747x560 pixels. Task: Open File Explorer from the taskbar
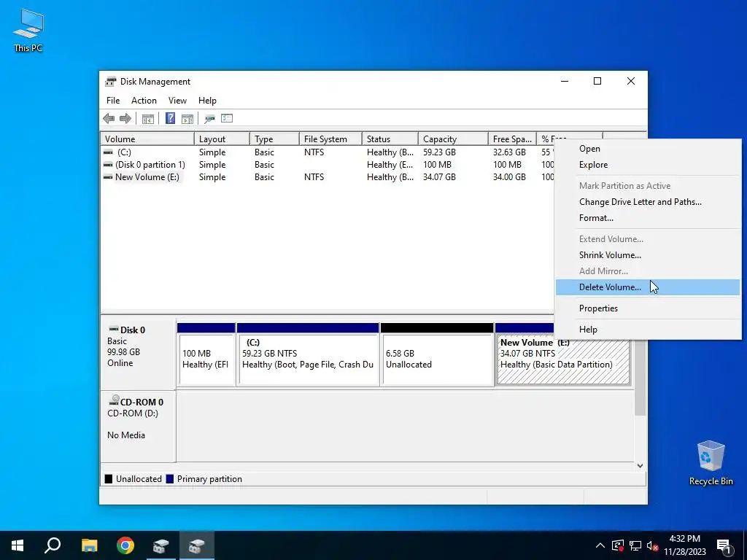(x=89, y=545)
